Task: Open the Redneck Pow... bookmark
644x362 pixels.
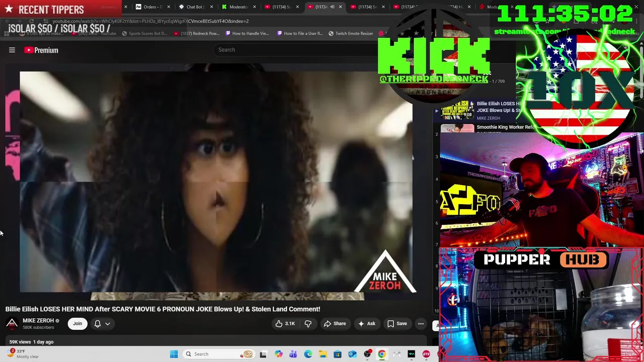Action: click(x=196, y=34)
